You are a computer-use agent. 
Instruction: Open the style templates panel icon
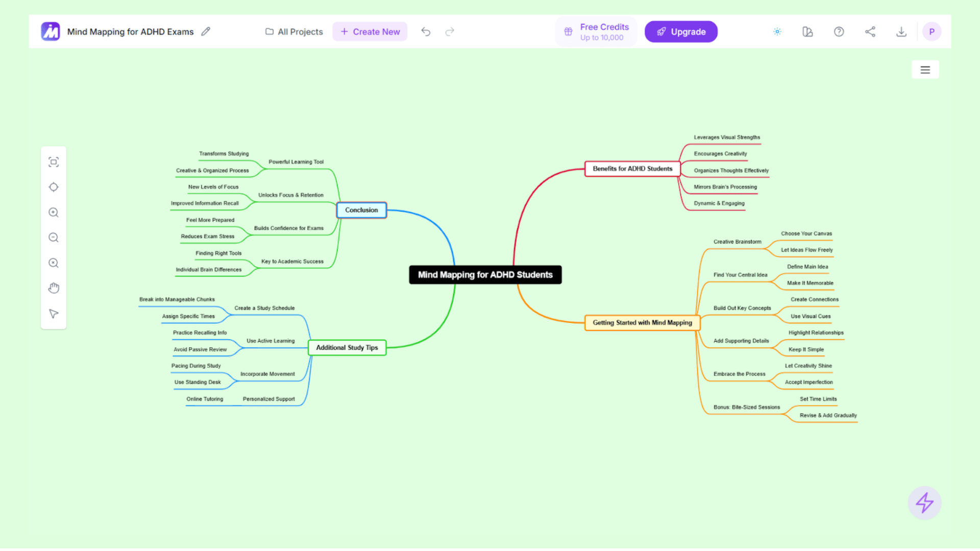click(x=807, y=31)
